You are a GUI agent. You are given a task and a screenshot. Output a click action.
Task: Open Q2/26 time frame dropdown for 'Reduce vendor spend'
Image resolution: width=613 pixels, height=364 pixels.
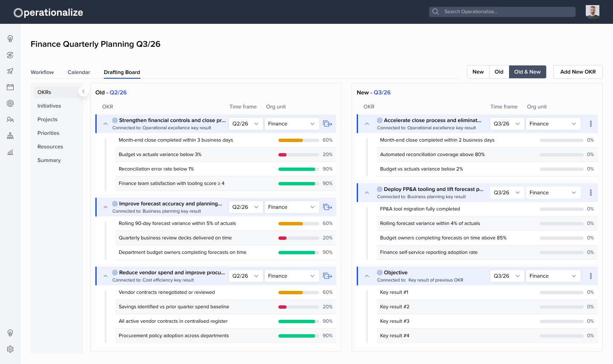[246, 276]
